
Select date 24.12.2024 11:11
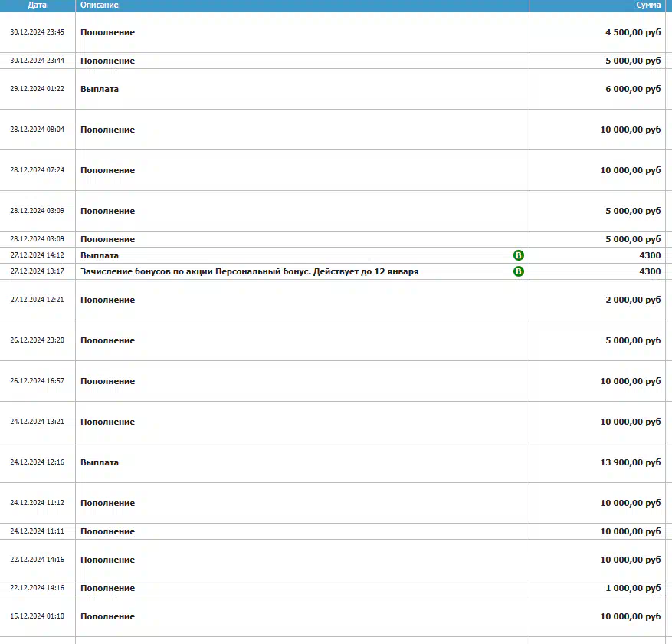[38, 531]
